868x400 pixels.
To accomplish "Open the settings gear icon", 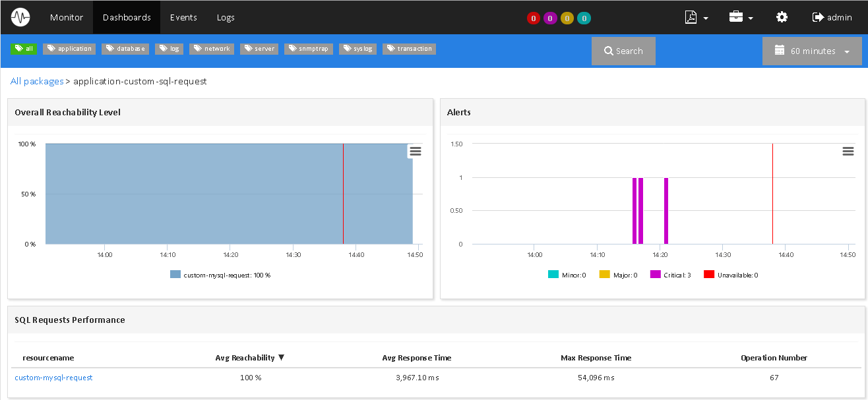I will tap(782, 17).
